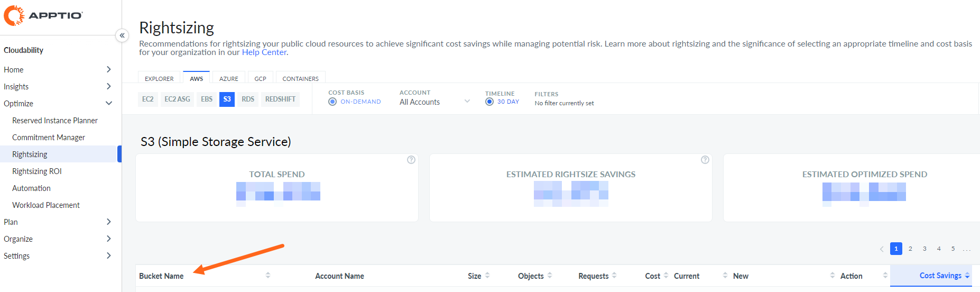The width and height of the screenshot is (980, 292).
Task: Switch to the AWS tab
Action: pos(197,78)
